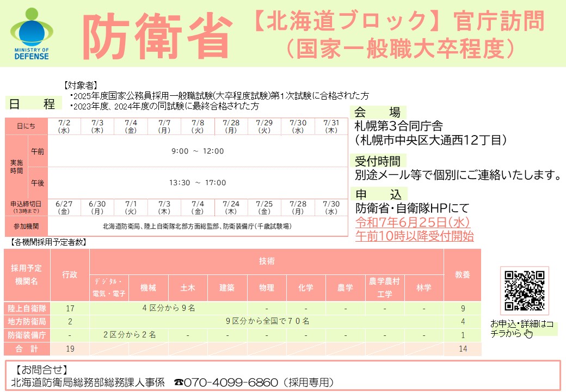Image resolution: width=566 pixels, height=392 pixels.
Task: Click the 日にち header cell
Action: pyautogui.click(x=26, y=126)
